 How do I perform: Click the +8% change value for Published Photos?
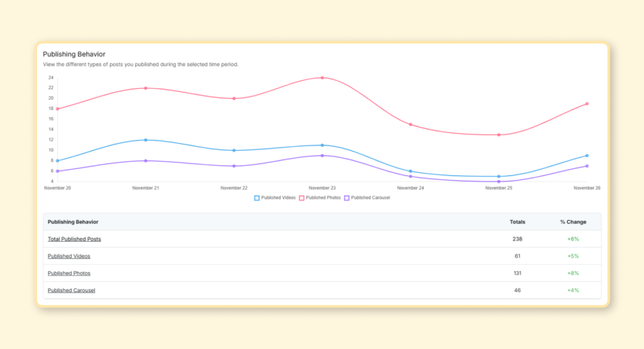[x=573, y=273]
